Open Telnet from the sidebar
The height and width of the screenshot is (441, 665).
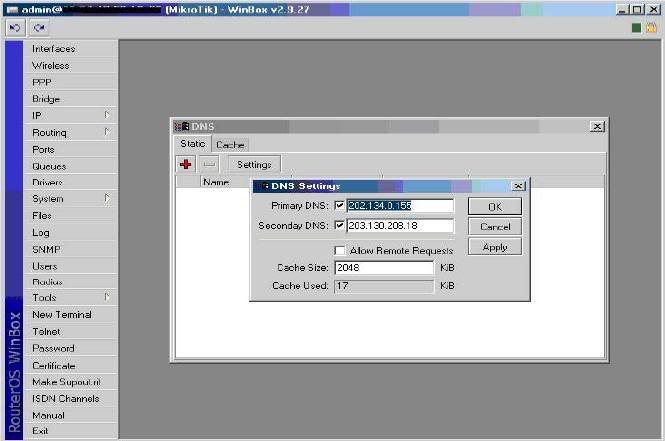coord(70,331)
